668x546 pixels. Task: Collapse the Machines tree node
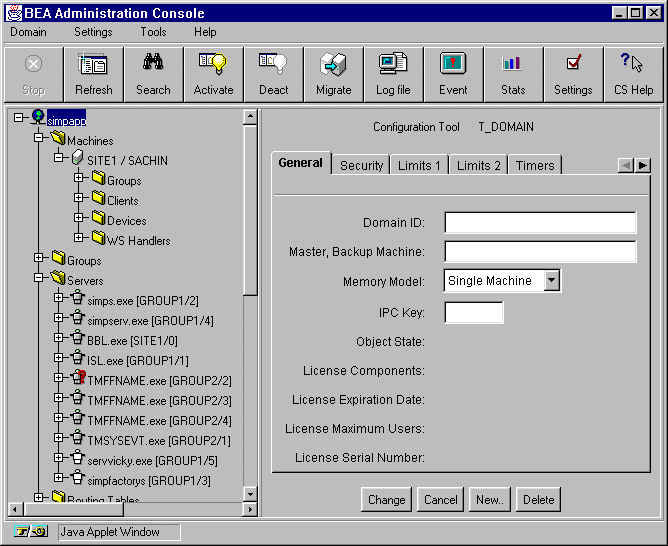(x=38, y=137)
